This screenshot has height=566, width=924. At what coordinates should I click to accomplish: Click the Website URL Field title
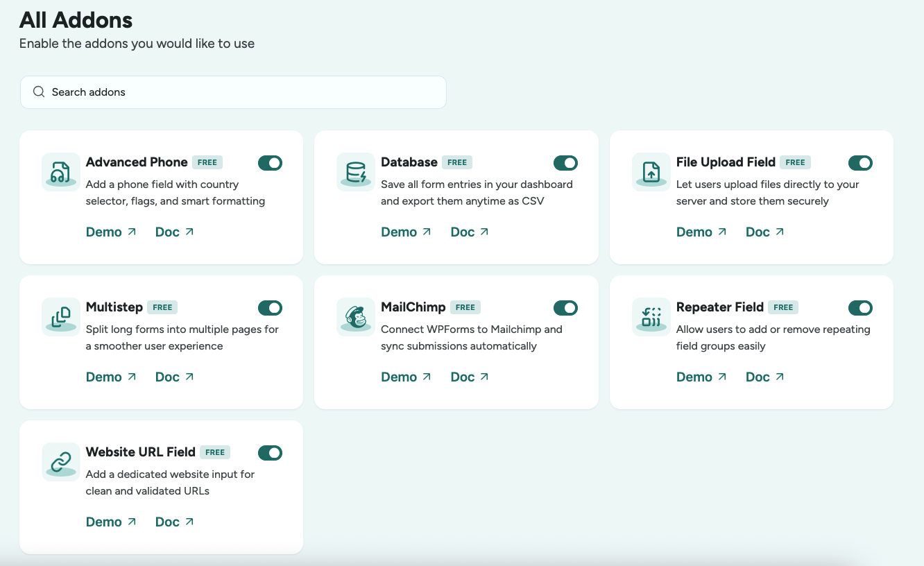tap(141, 452)
